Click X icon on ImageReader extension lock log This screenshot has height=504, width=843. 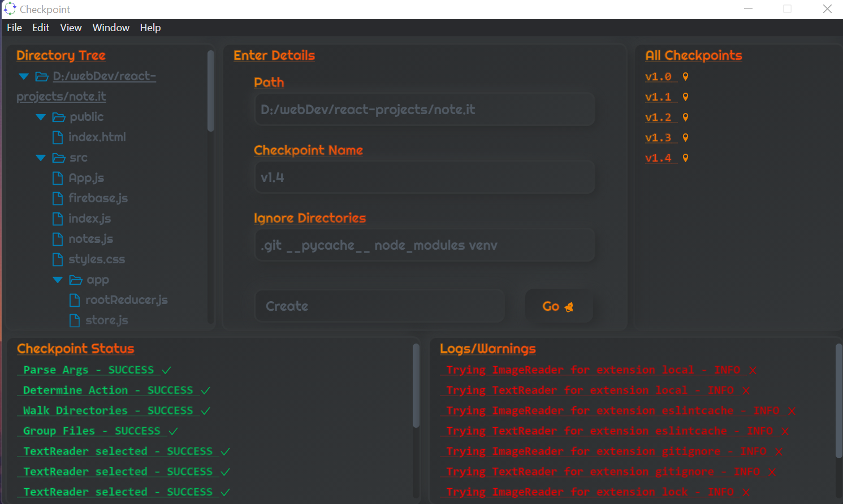pyautogui.click(x=746, y=493)
